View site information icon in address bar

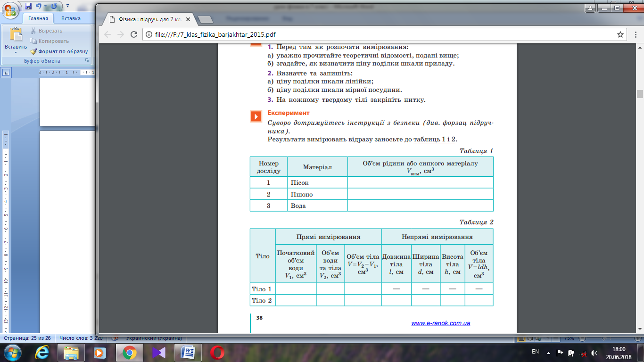click(149, 34)
